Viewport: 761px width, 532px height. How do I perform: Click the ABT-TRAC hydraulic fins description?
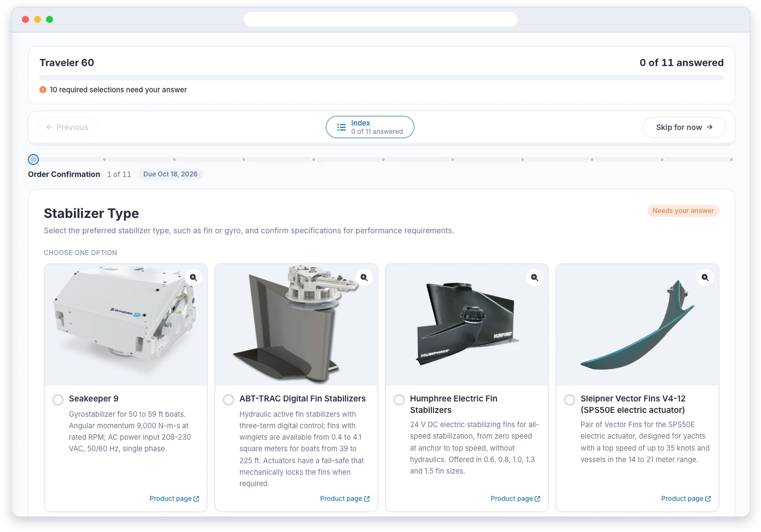[x=302, y=449]
